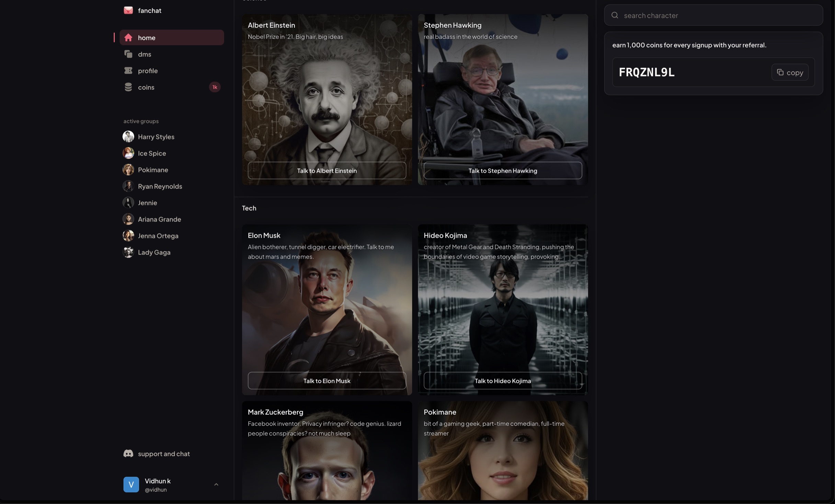Screen dimensions: 835x504
Task: Click Stephen Hawking portrait card
Action: (x=503, y=99)
